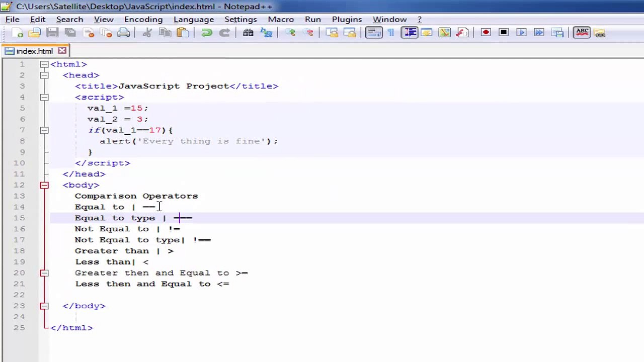Open the Function List toolbar icon

click(x=462, y=33)
